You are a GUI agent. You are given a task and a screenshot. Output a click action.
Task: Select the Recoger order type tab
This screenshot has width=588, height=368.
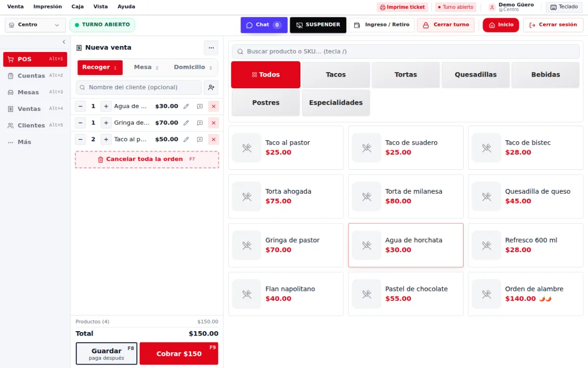[100, 68]
